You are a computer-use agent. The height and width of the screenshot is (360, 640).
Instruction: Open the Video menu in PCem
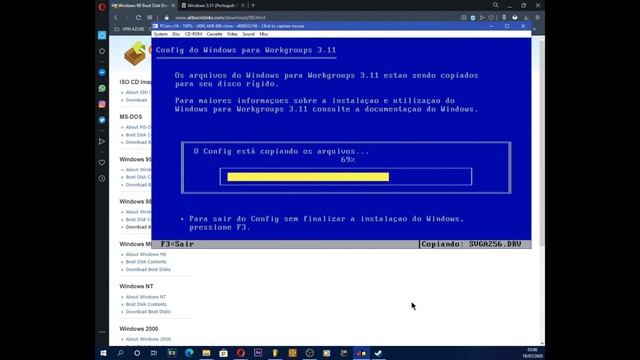[232, 34]
